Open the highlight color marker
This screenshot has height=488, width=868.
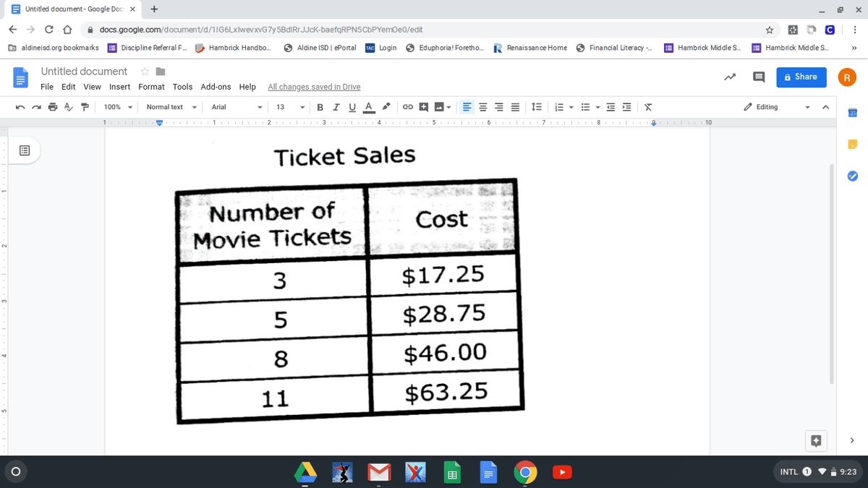386,107
